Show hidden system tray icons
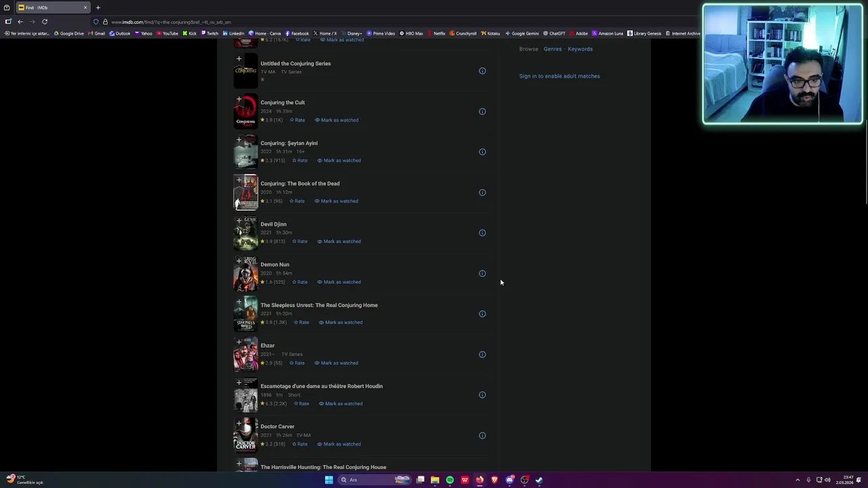The width and height of the screenshot is (868, 488). [797, 480]
